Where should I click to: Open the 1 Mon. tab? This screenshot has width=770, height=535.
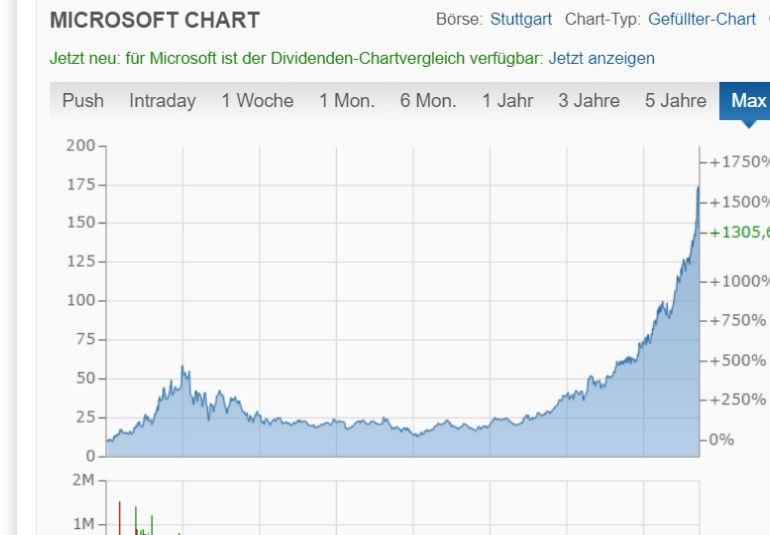347,101
